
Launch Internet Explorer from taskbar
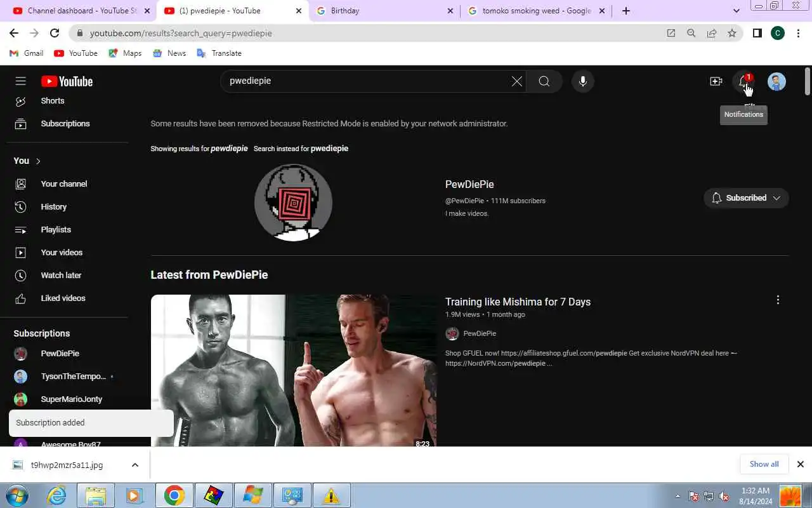(x=57, y=495)
